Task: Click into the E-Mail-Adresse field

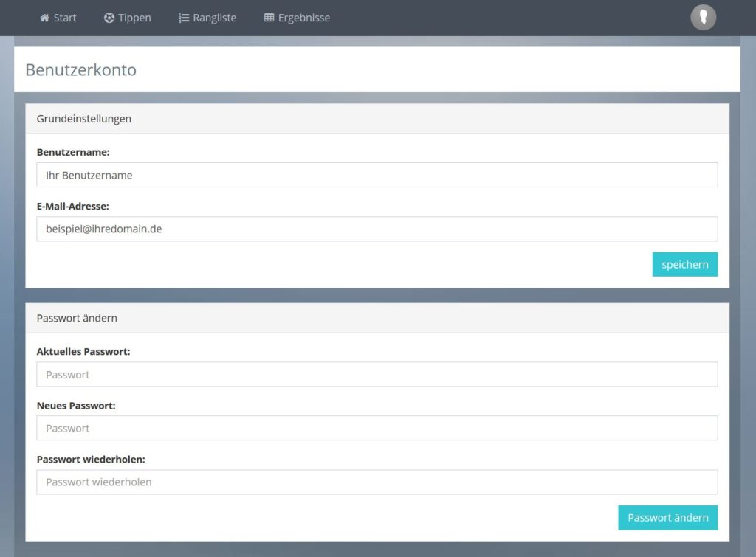Action: [x=377, y=229]
